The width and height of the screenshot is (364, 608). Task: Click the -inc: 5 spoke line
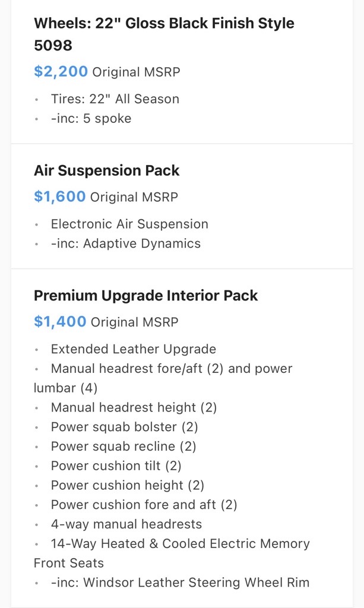[91, 118]
